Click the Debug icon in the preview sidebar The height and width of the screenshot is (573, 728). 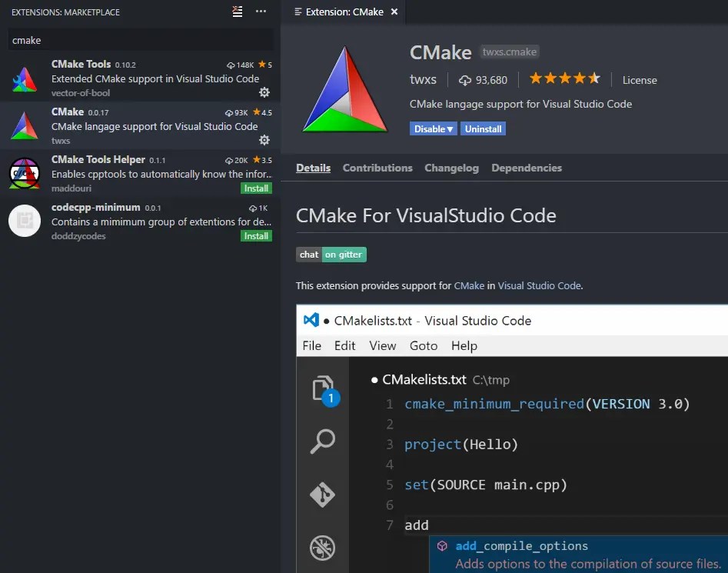(x=323, y=548)
